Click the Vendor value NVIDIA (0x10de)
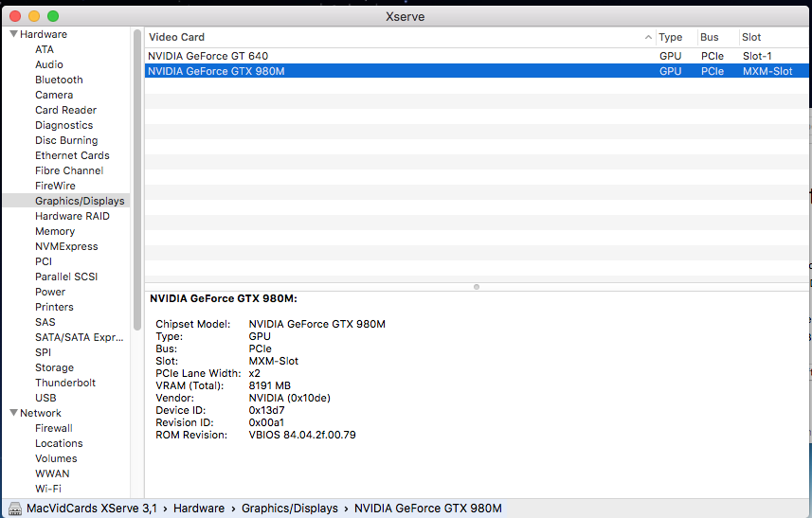 click(290, 398)
